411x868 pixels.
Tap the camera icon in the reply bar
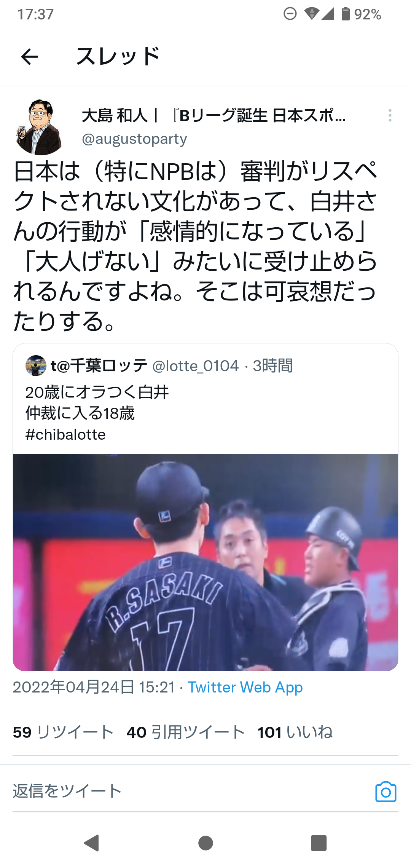point(386,792)
